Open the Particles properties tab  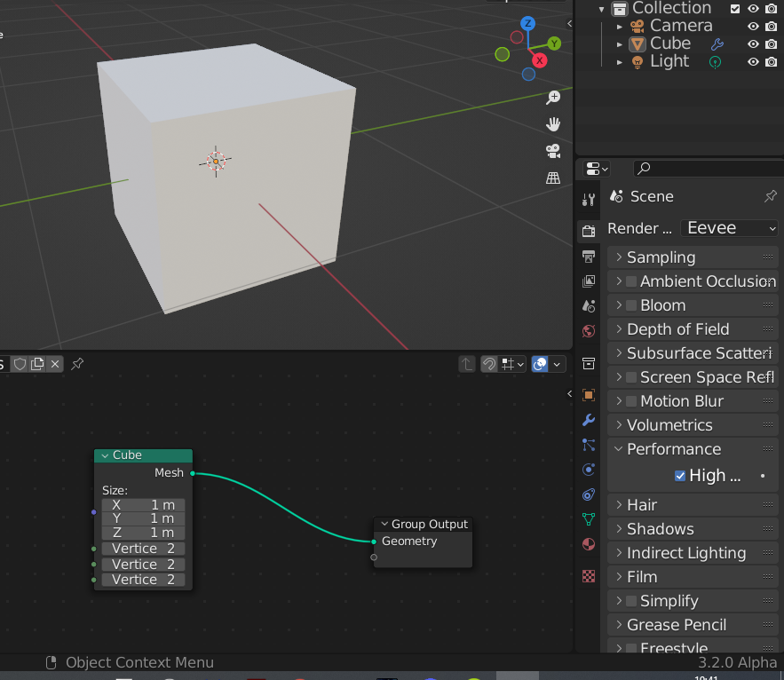589,445
